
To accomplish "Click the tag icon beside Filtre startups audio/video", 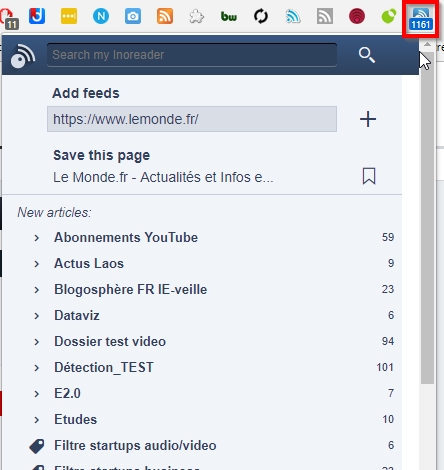I will (37, 446).
